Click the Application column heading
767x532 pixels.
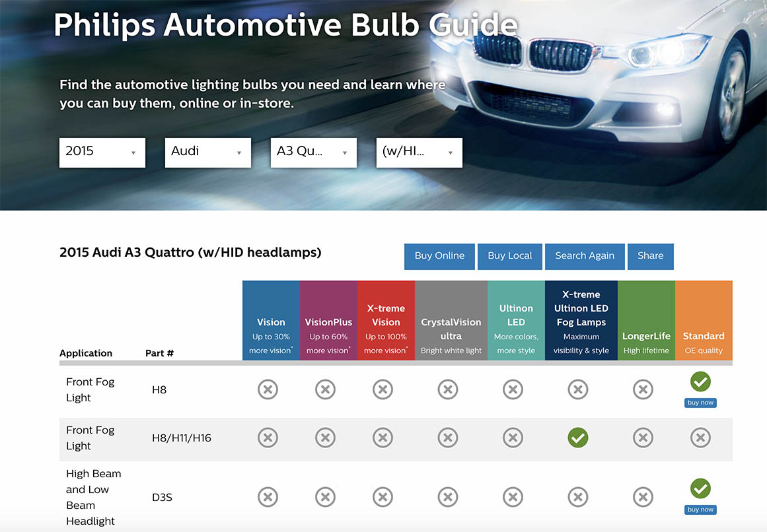click(86, 353)
